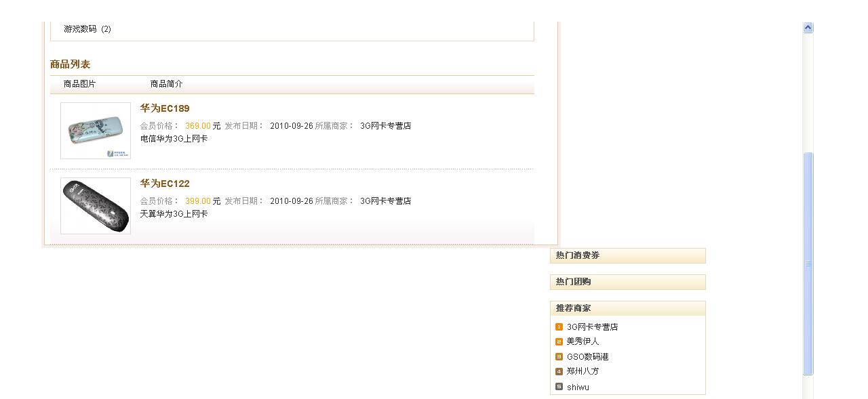View the 华为EC122 product thumbnail
The height and width of the screenshot is (399, 868).
[96, 206]
